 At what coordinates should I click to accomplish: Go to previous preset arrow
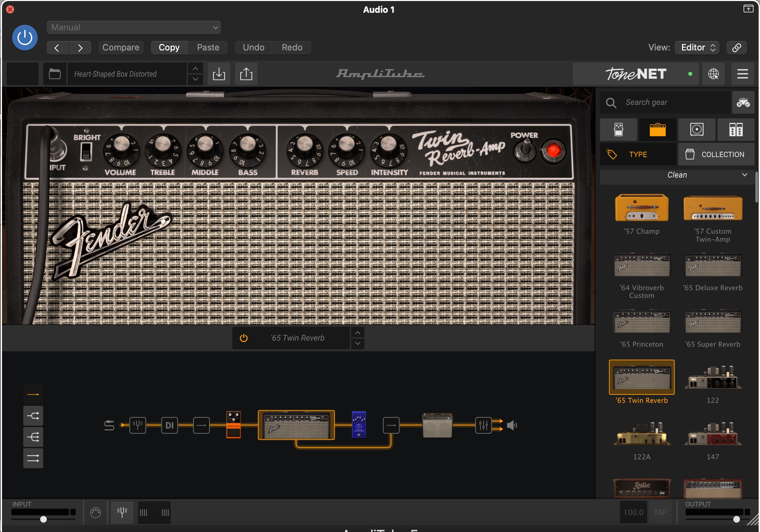(58, 48)
